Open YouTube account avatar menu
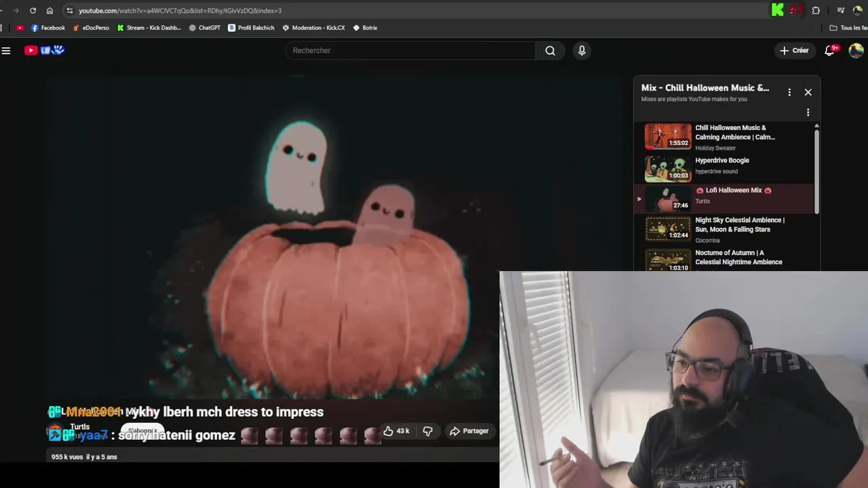 coord(856,50)
